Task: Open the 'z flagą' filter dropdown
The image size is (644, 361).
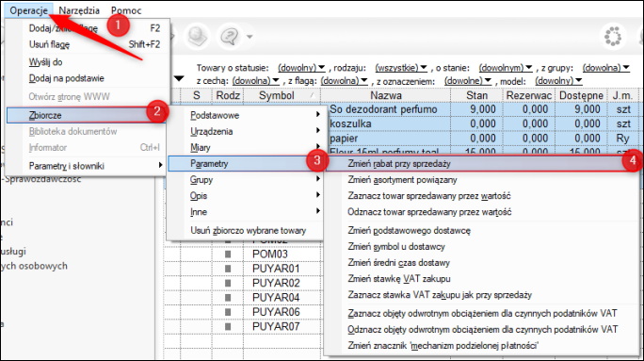Action: pos(344,80)
